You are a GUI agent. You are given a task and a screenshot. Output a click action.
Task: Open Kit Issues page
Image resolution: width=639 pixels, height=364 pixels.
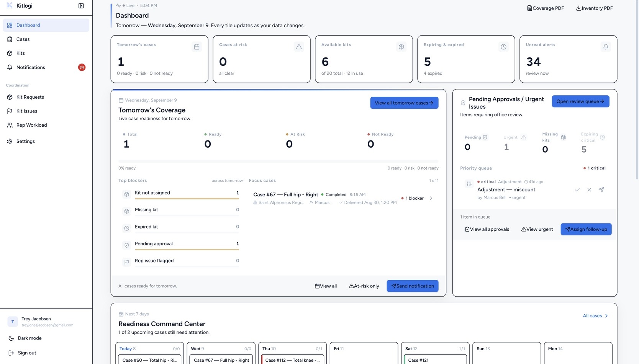coord(46,111)
